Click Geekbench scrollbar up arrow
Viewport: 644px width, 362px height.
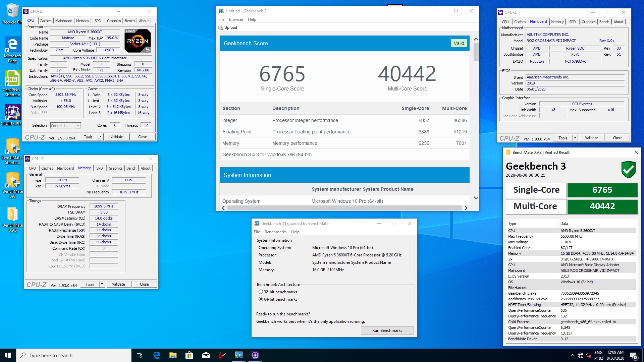coord(476,39)
